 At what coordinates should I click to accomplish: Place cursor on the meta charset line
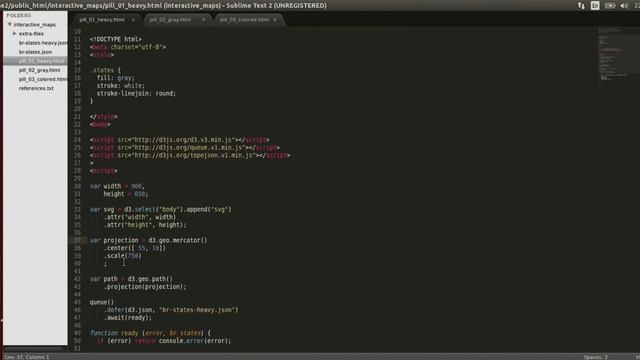[x=128, y=47]
